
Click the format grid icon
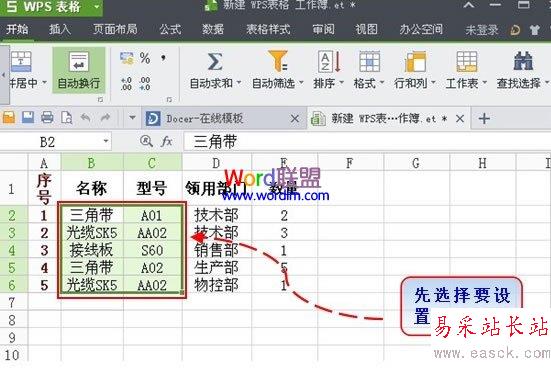coord(369,62)
